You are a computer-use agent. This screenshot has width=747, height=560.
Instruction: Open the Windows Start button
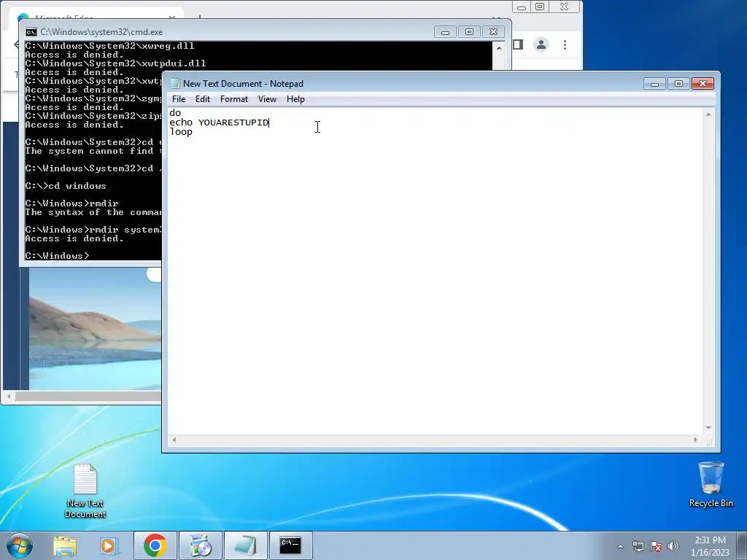(20, 545)
